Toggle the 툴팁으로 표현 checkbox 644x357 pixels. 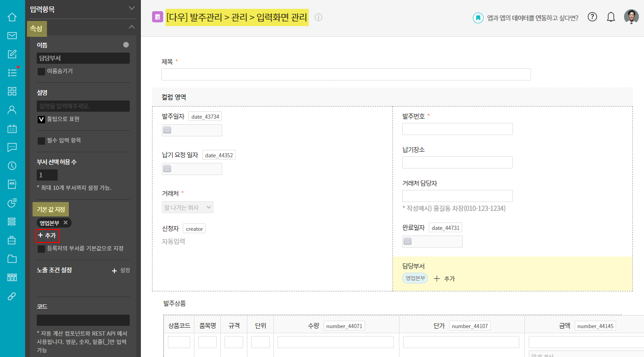pyautogui.click(x=41, y=119)
